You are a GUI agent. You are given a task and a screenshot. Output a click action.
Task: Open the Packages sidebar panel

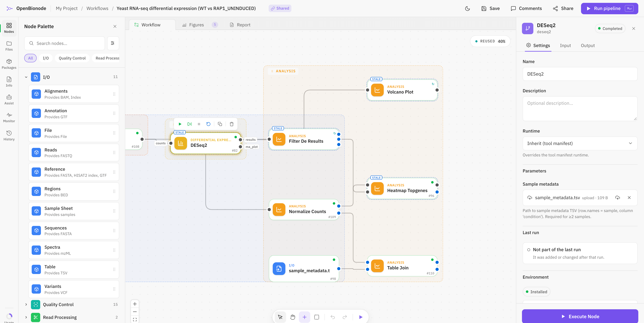[9, 64]
